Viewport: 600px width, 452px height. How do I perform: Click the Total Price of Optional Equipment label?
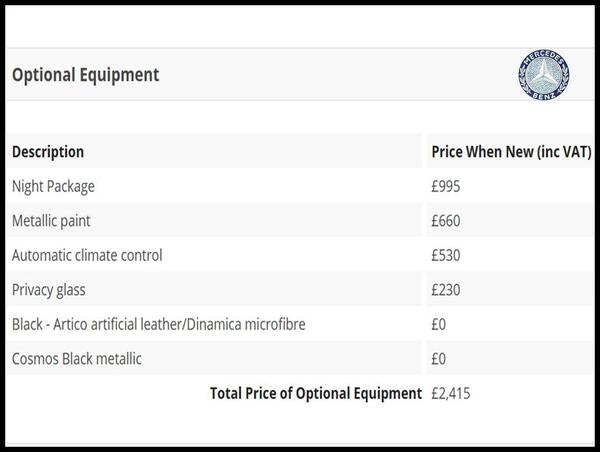[316, 393]
